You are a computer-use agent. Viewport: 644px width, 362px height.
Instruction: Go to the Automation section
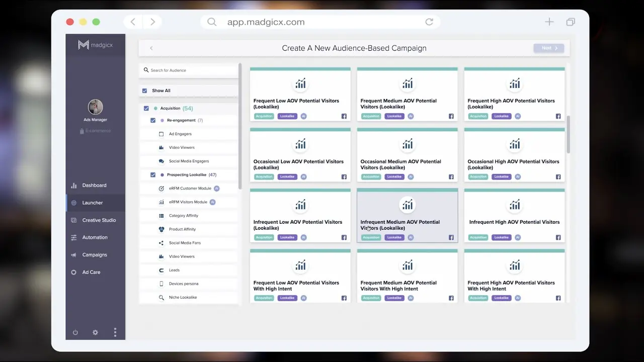(x=95, y=237)
